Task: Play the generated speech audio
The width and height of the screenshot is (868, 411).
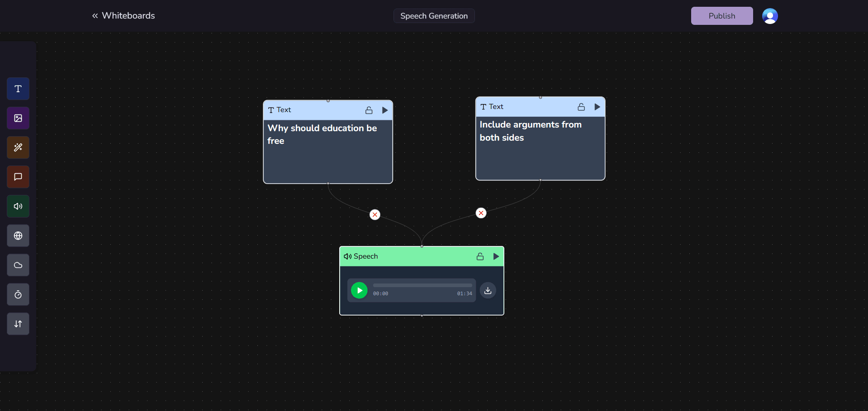Action: point(359,290)
